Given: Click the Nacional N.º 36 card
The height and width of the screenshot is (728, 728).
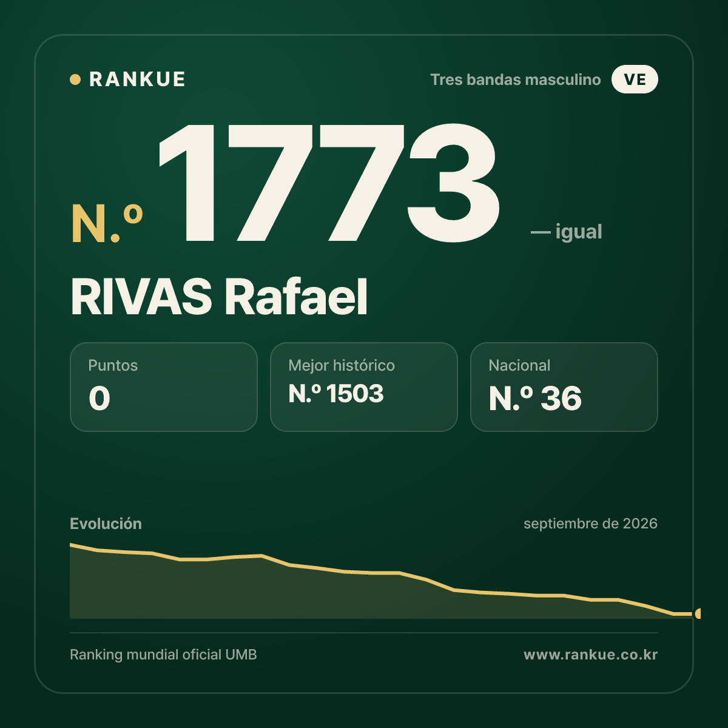Looking at the screenshot, I should coord(564,387).
